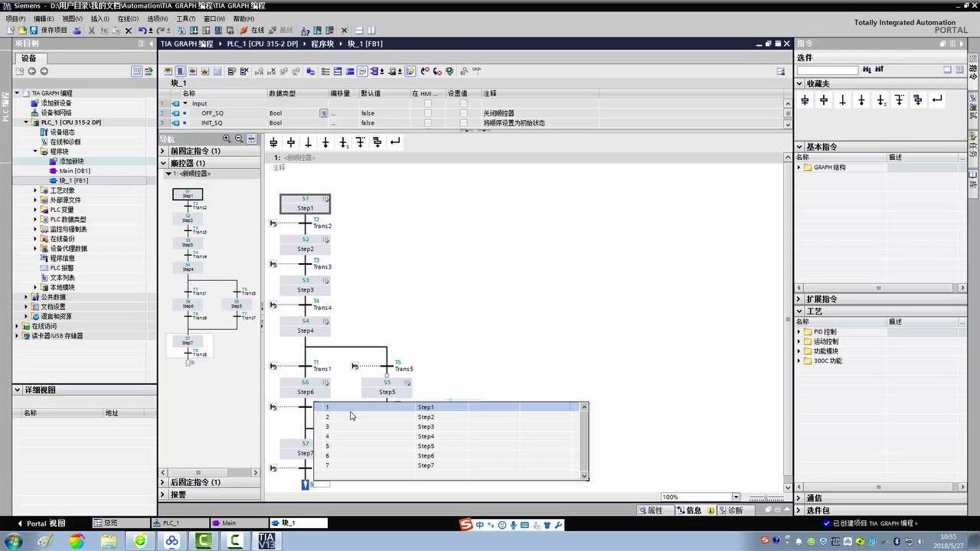Open the 插入(I) menu

100,18
